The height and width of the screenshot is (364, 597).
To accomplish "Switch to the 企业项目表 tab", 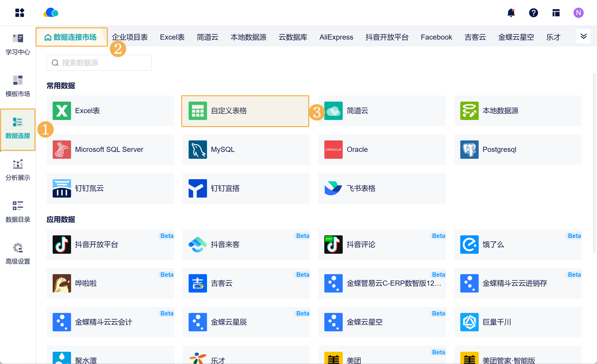I will 130,37.
